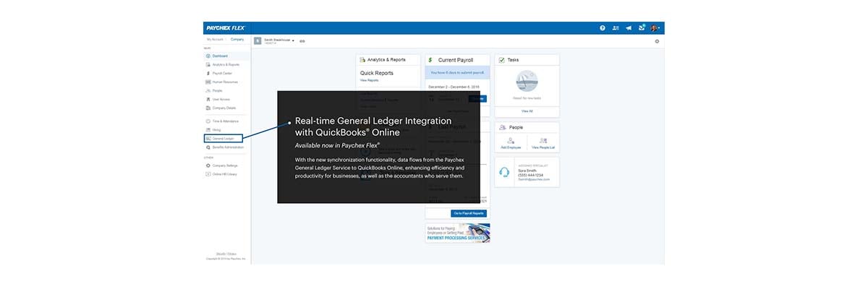Click the Tasks checkmark header icon

[501, 60]
